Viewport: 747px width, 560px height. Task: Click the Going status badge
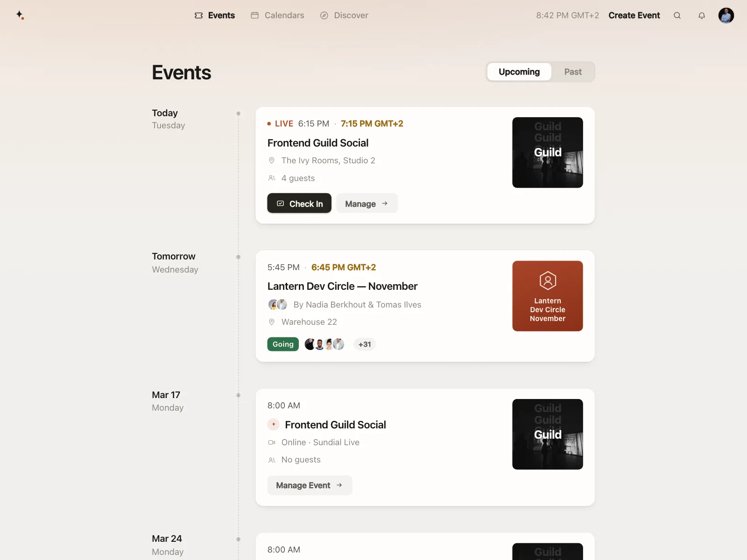coord(283,344)
